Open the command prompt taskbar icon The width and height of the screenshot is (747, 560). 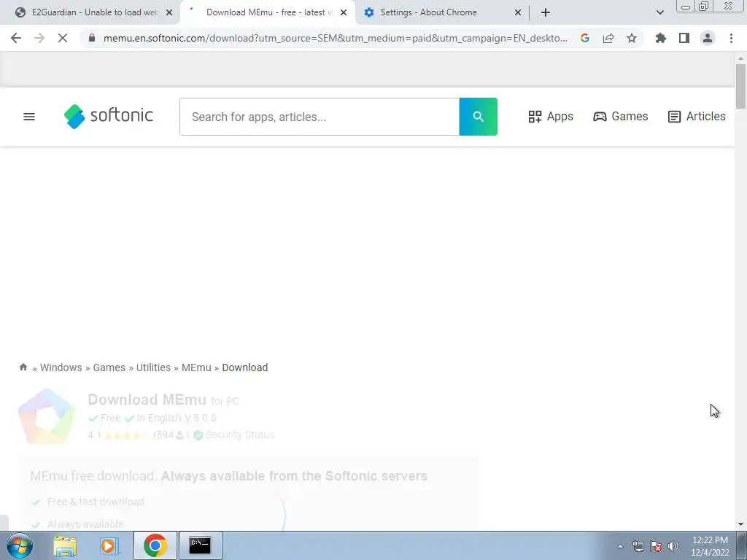[x=200, y=545]
